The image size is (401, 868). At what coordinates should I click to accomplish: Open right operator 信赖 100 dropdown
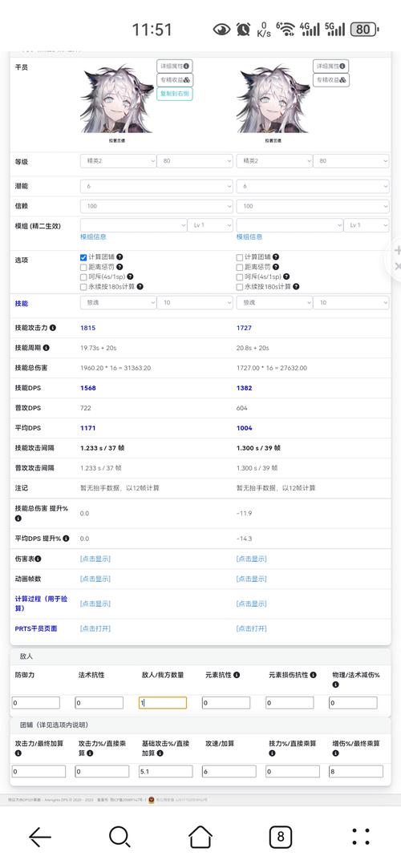(x=313, y=206)
